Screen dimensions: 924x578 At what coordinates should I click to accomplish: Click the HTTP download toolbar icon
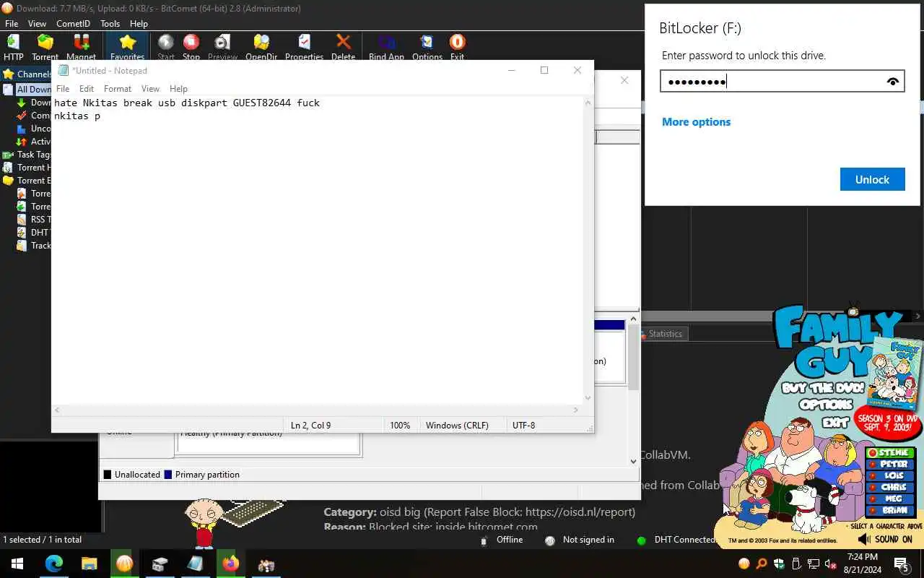(x=13, y=47)
